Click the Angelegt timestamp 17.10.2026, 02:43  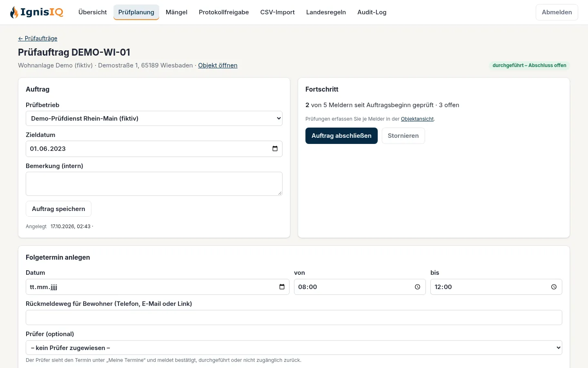point(71,227)
